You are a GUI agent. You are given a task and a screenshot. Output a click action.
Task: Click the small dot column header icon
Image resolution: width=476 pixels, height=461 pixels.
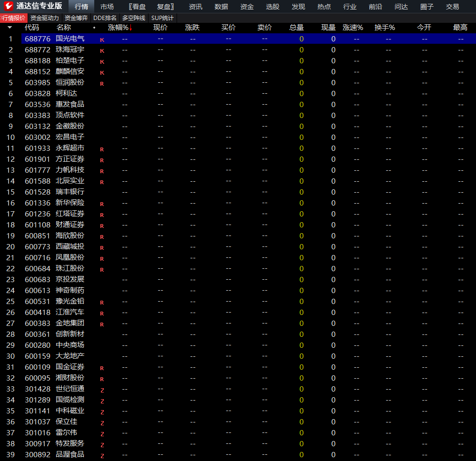pos(94,28)
